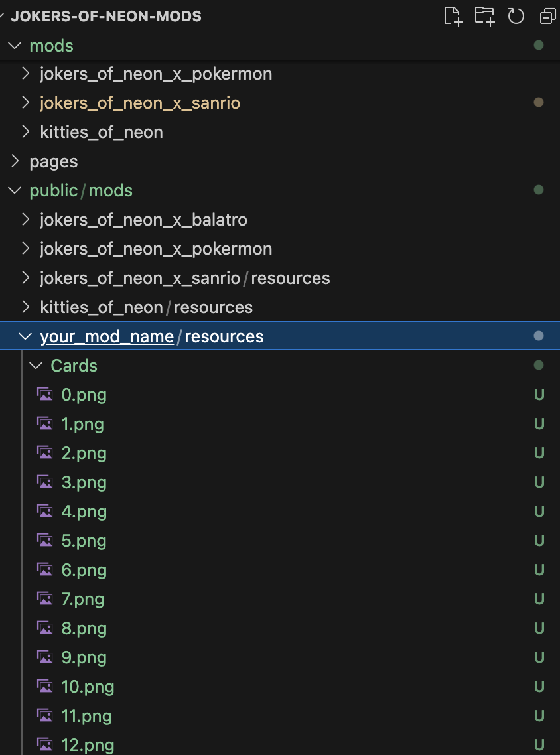560x755 pixels.
Task: Click the image icon beside 7.png
Action: (45, 599)
